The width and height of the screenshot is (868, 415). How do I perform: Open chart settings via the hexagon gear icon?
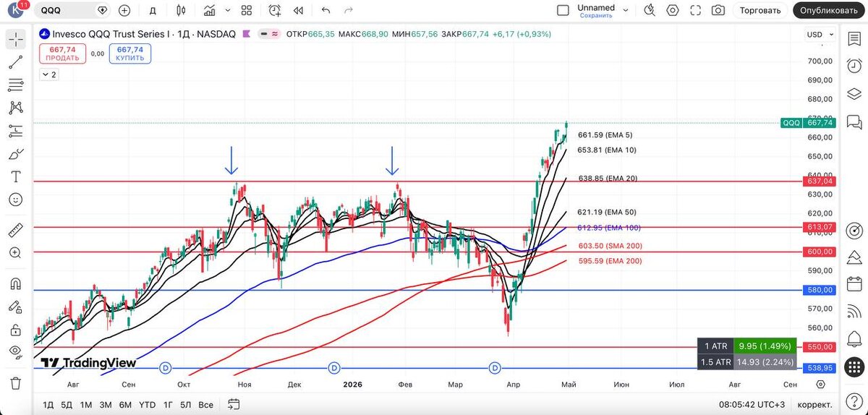click(x=673, y=10)
